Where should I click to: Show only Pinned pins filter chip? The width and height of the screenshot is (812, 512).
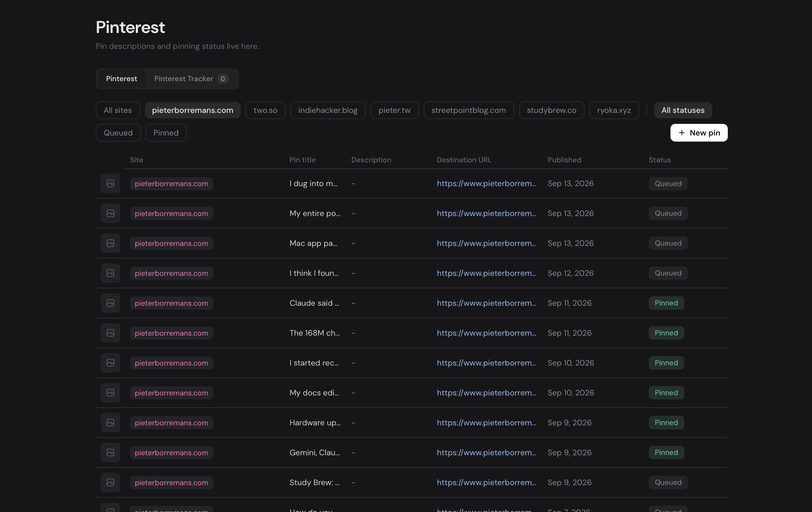166,133
